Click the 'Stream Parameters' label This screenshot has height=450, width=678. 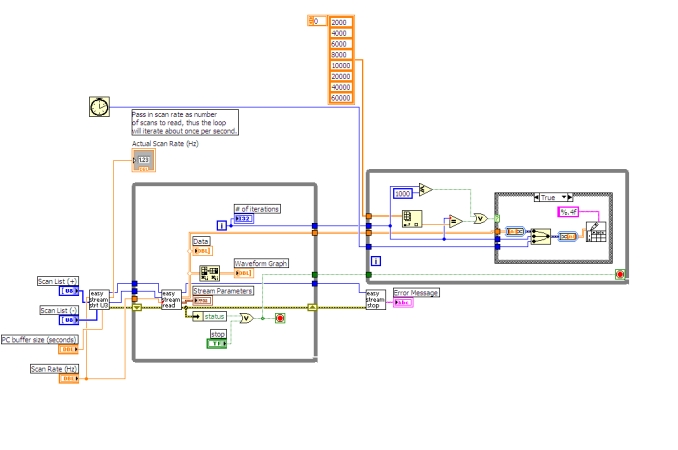click(x=223, y=290)
